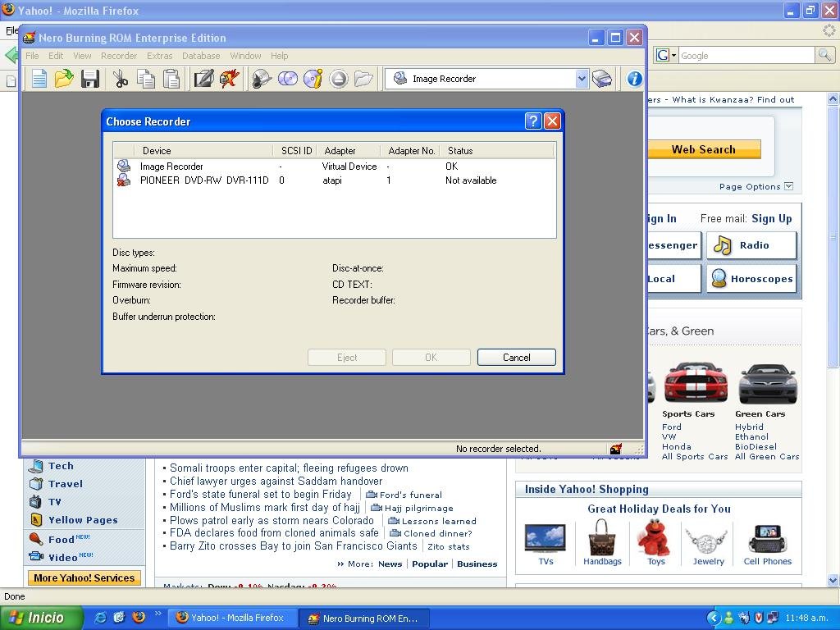This screenshot has width=840, height=630.
Task: Click the Handbags shopping thumbnail
Action: 602,537
